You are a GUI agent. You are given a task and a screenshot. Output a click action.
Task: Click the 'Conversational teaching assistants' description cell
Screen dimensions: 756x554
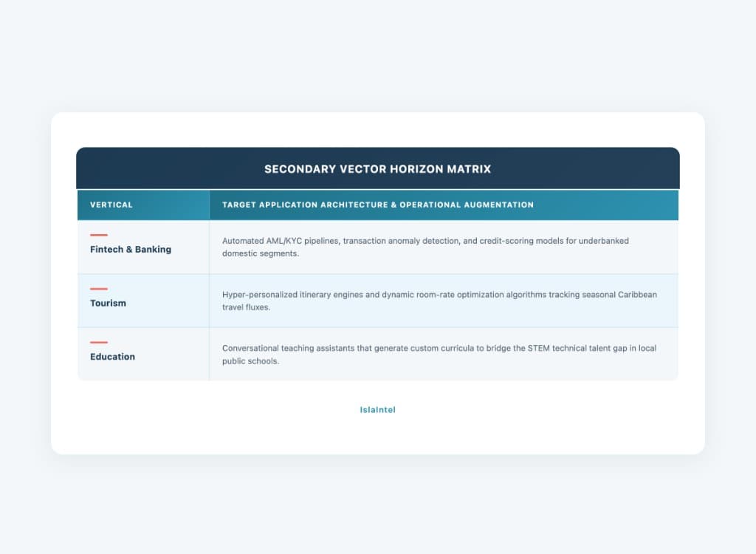click(444, 355)
